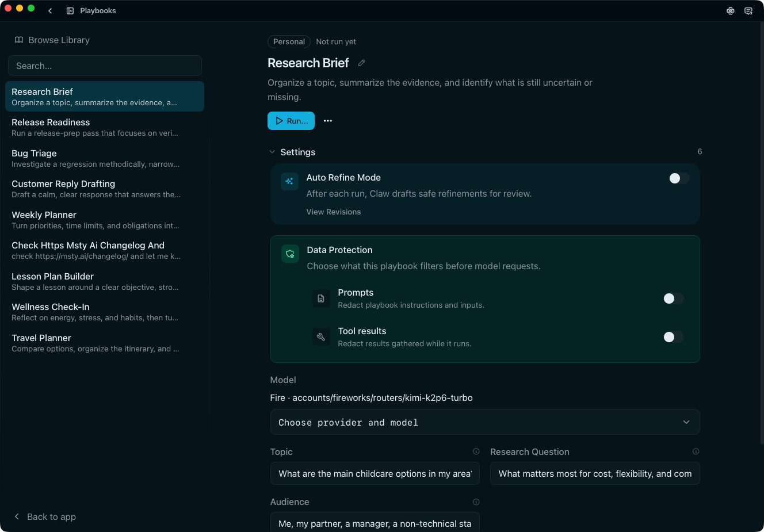Click the Data Protection shield icon
Screen dimensions: 764x532
pyautogui.click(x=290, y=254)
